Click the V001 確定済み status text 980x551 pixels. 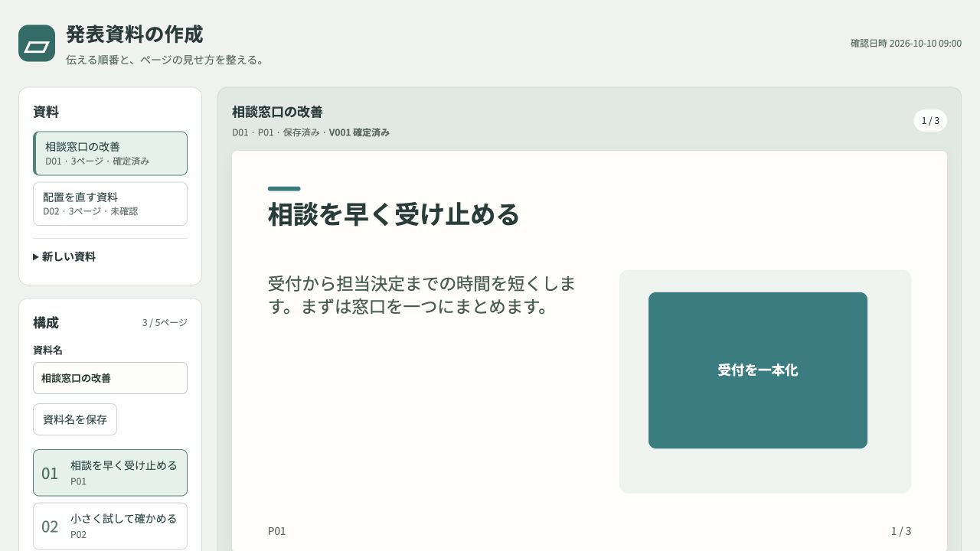[x=359, y=132]
